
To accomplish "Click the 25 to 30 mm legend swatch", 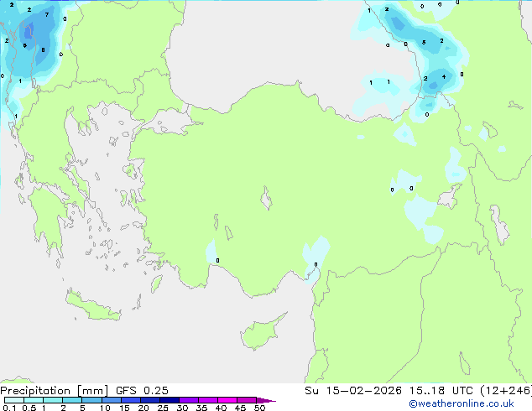I will (x=170, y=400).
